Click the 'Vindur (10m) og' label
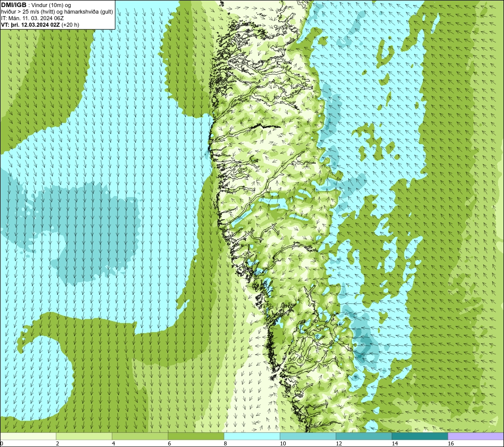Viewport: 504px width, 447px height. pos(51,6)
